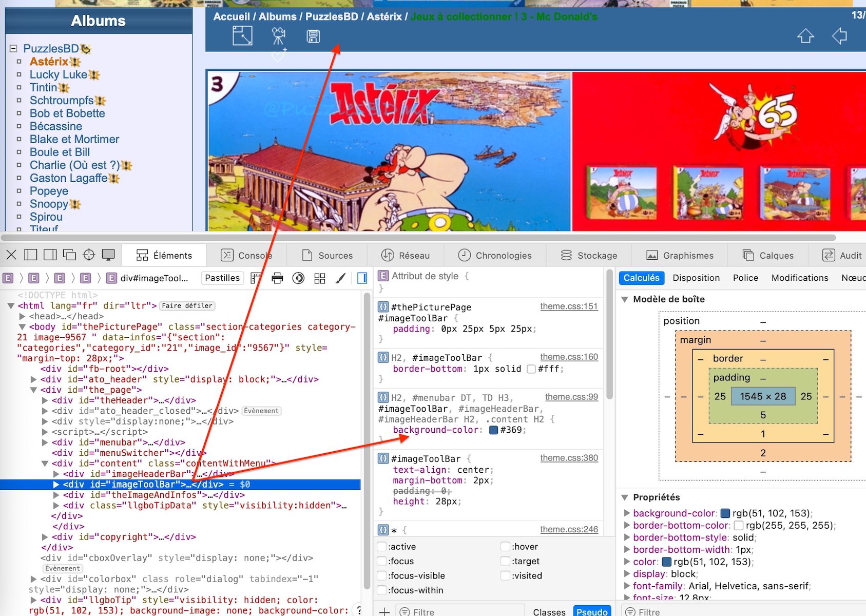
Task: Toggle rulers icon in Elements toolbar
Action: pos(256,278)
